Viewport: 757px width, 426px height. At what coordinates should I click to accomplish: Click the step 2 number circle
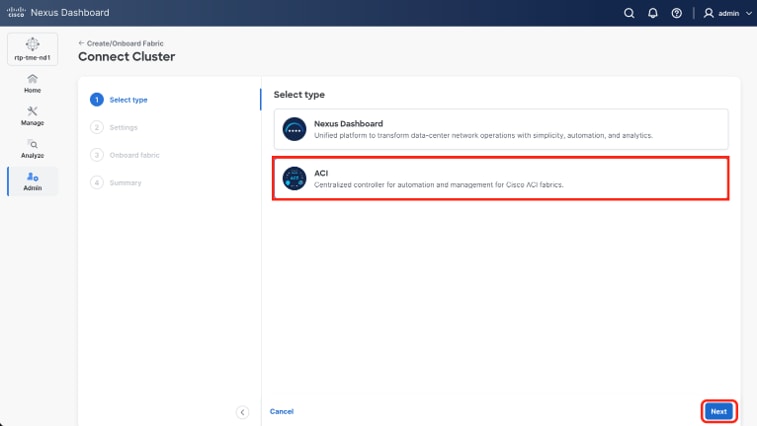[x=97, y=128]
